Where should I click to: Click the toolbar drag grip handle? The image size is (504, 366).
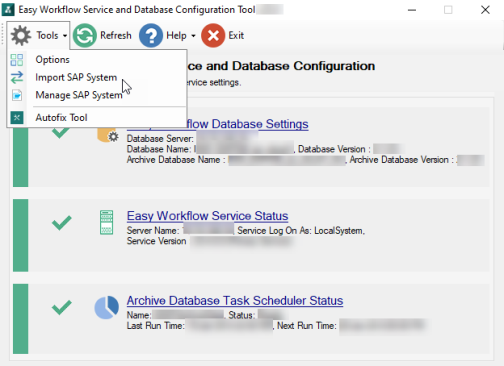click(x=3, y=34)
